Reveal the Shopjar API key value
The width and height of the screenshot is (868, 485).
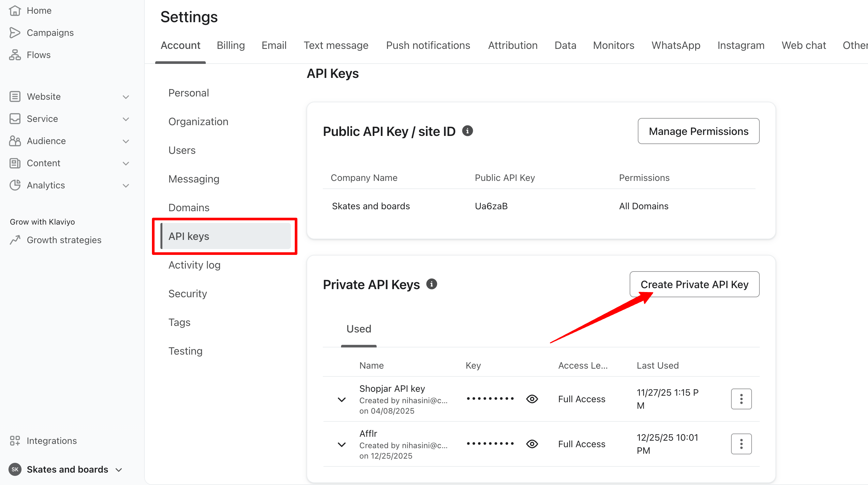point(532,399)
